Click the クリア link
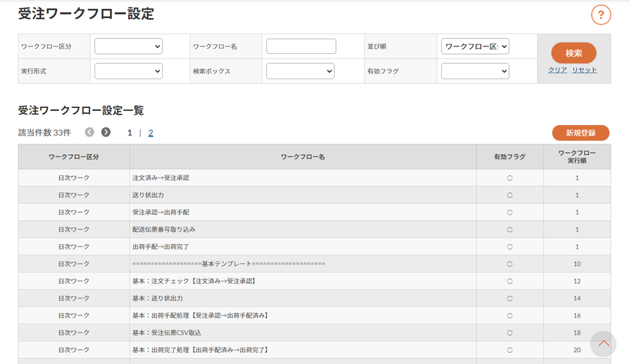The image size is (630, 364). tap(557, 70)
